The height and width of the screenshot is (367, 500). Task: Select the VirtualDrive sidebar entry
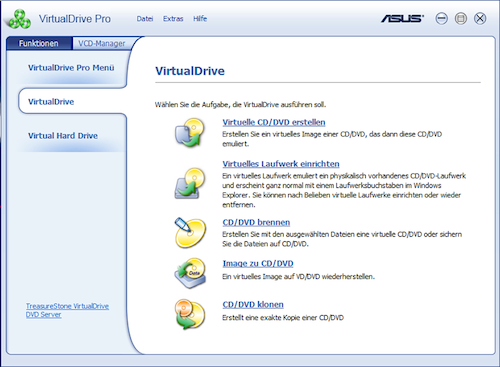[51, 102]
